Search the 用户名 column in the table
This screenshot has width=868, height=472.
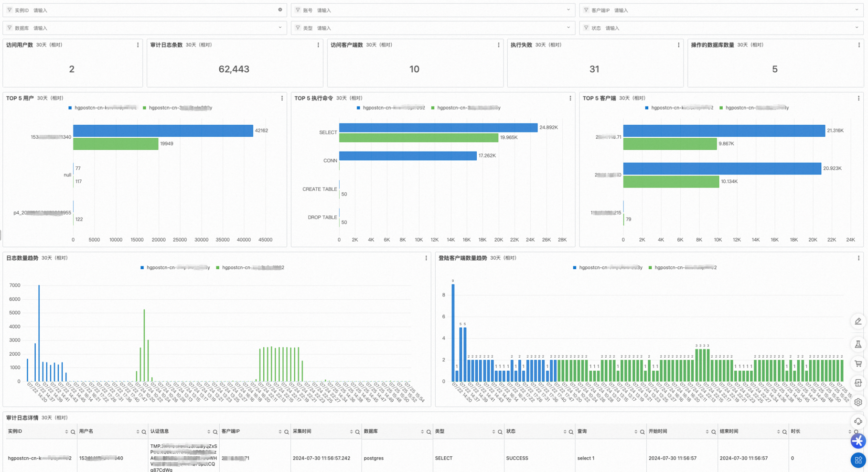click(x=144, y=432)
